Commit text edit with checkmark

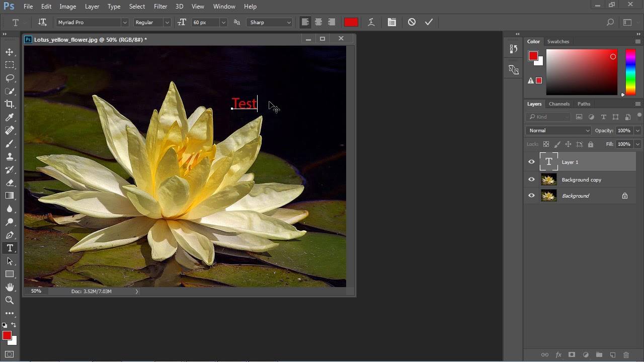[x=429, y=22]
